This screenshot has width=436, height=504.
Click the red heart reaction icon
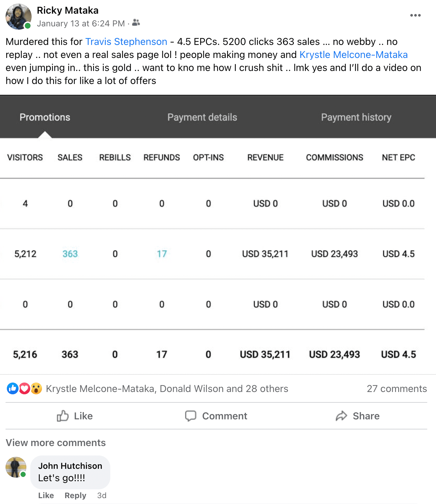(24, 388)
